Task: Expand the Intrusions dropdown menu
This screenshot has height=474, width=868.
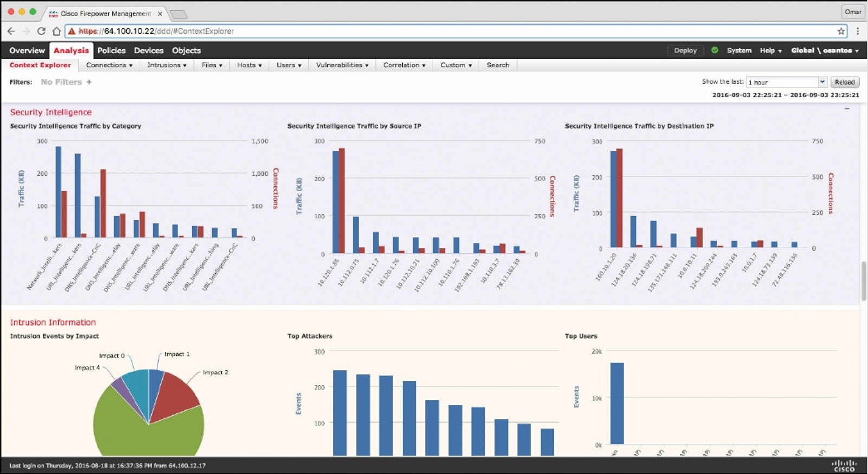Action: [167, 66]
